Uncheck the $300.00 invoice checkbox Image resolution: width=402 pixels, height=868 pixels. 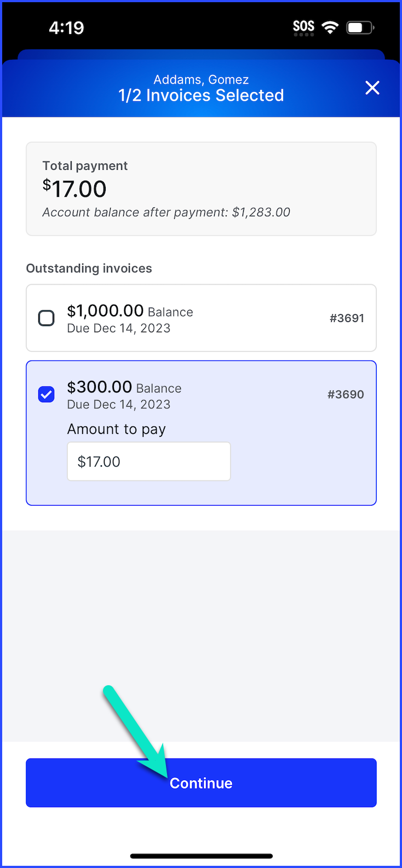click(47, 394)
